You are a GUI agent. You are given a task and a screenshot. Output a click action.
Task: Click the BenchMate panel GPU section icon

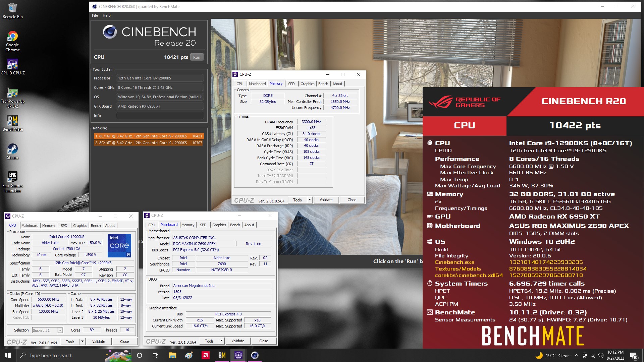tap(429, 217)
